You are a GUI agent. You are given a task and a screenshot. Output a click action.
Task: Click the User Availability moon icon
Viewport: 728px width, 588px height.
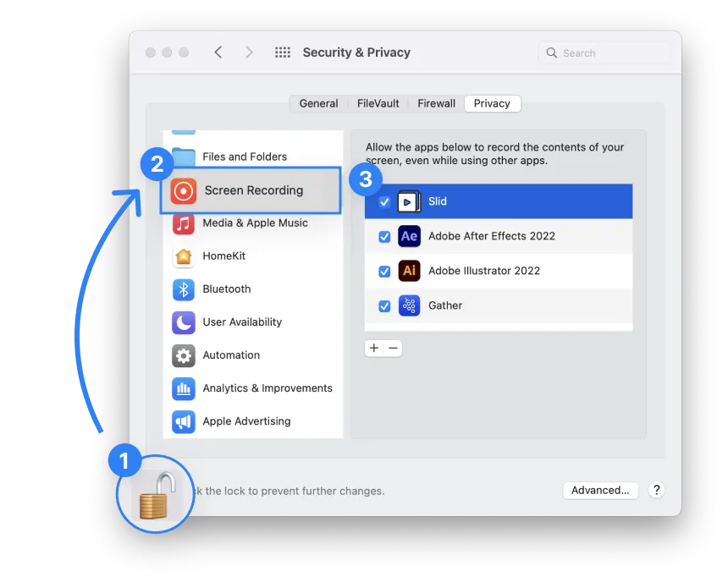(x=184, y=322)
